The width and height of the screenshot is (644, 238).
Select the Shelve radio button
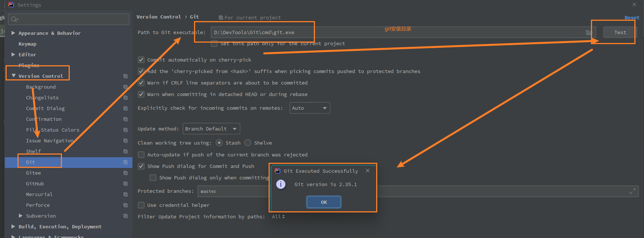click(248, 143)
